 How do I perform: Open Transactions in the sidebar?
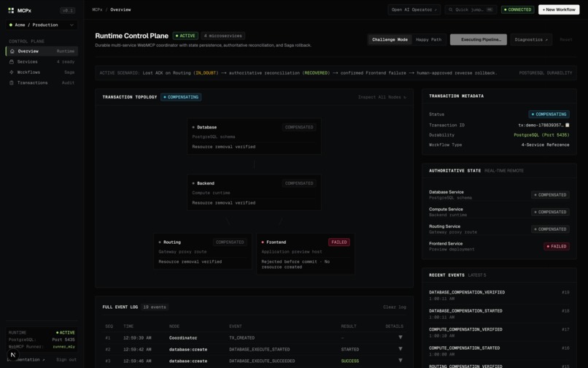click(42, 83)
